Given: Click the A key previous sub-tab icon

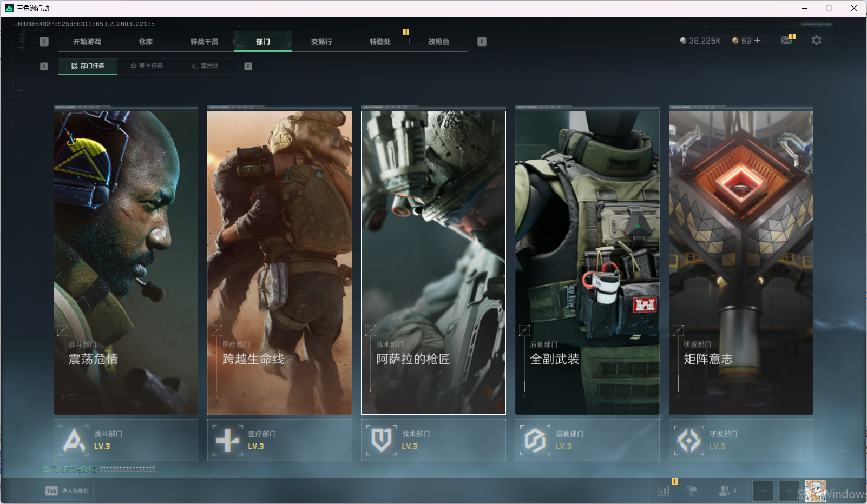Looking at the screenshot, I should click(x=44, y=66).
